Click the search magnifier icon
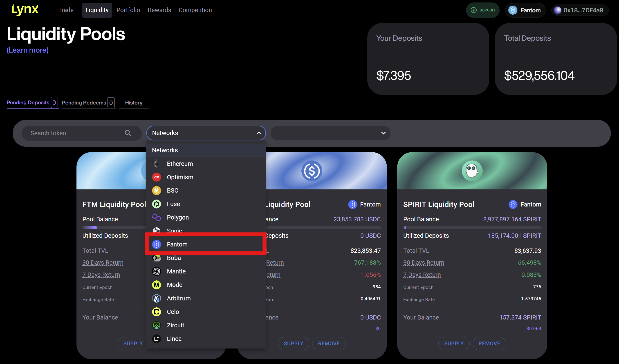This screenshot has height=364, width=619. pos(128,133)
